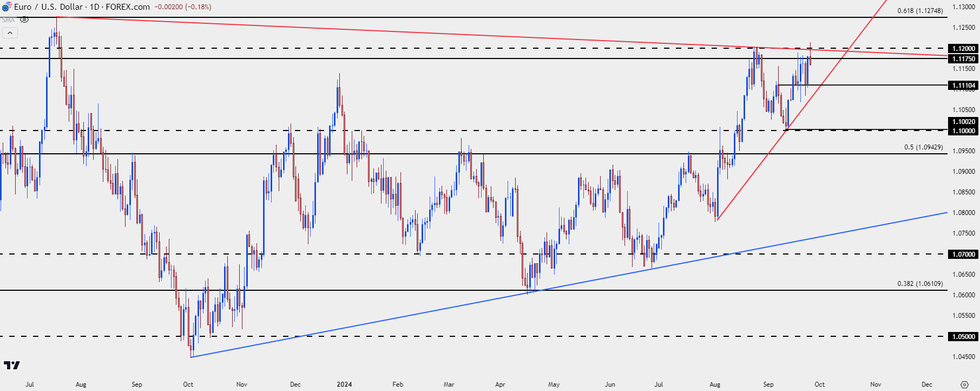Click the price change -0.00200 (-0.18%) value
This screenshot has height=391, width=980.
tap(183, 7)
